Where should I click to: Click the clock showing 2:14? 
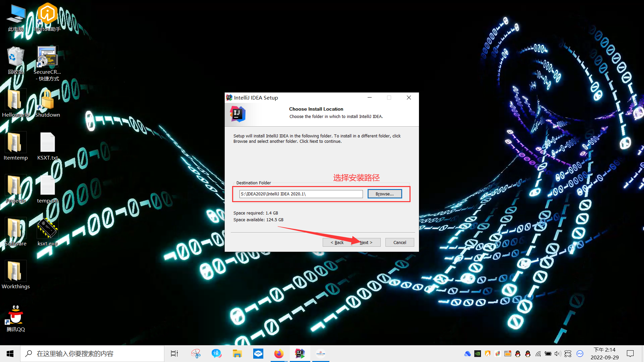click(604, 354)
